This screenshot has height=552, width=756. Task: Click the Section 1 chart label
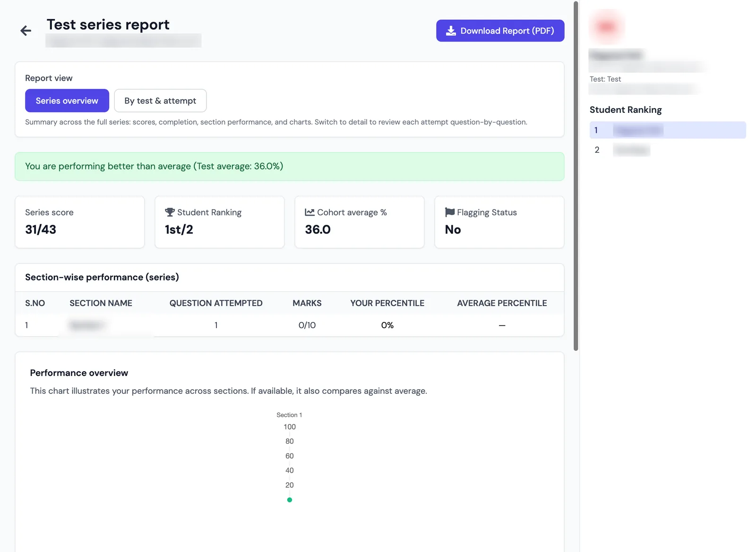(289, 415)
